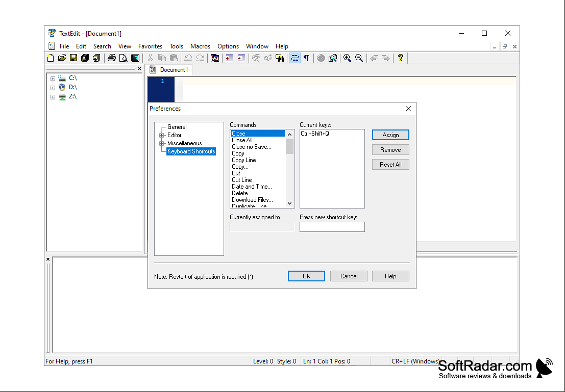The height and width of the screenshot is (392, 565).
Task: Click the Press new shortcut key field
Action: point(332,227)
